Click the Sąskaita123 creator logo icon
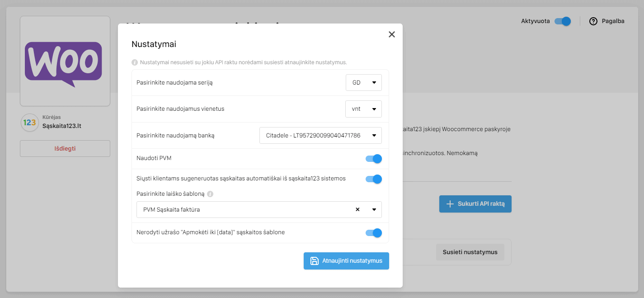644x298 pixels. tap(29, 123)
